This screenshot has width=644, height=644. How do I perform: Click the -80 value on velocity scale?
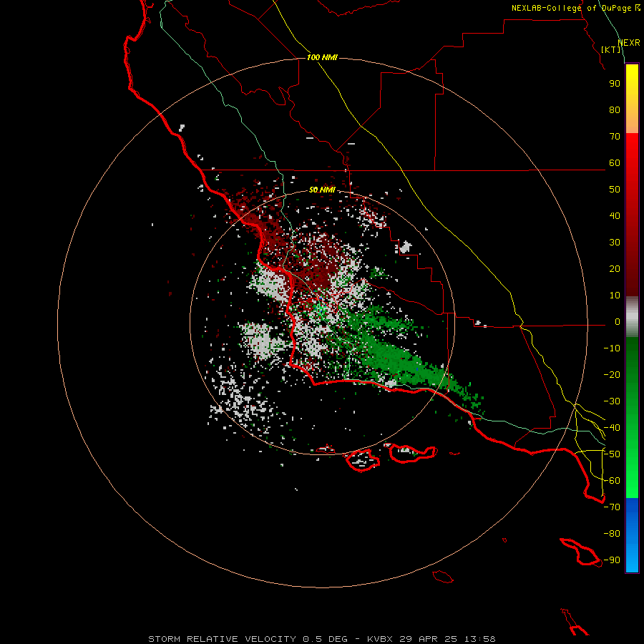(x=612, y=534)
